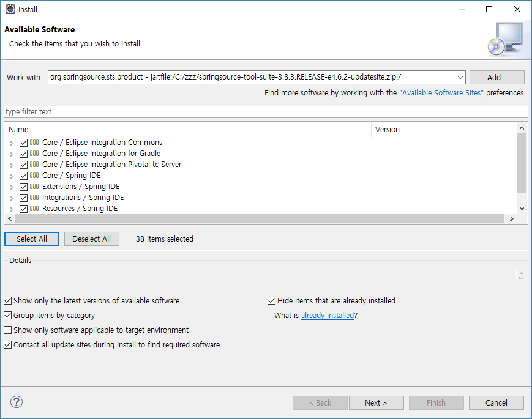Toggle Hide items that are already installed
The height and width of the screenshot is (419, 532).
(271, 301)
